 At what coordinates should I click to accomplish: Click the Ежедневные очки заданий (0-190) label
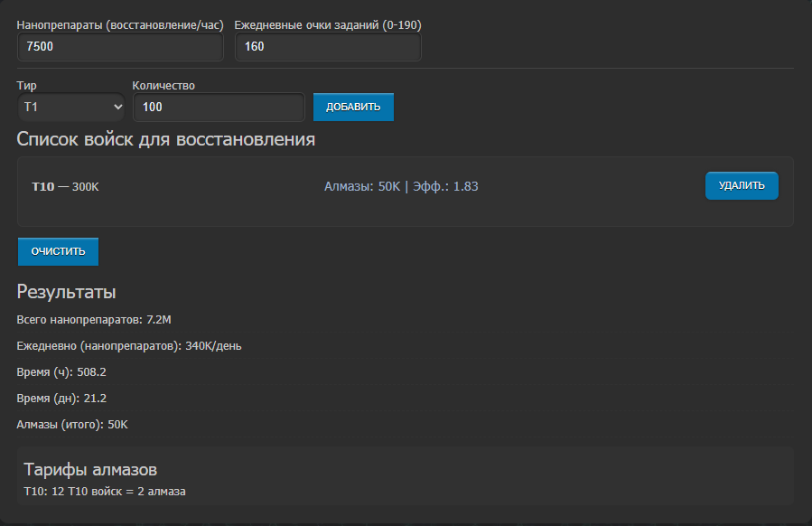[x=327, y=25]
